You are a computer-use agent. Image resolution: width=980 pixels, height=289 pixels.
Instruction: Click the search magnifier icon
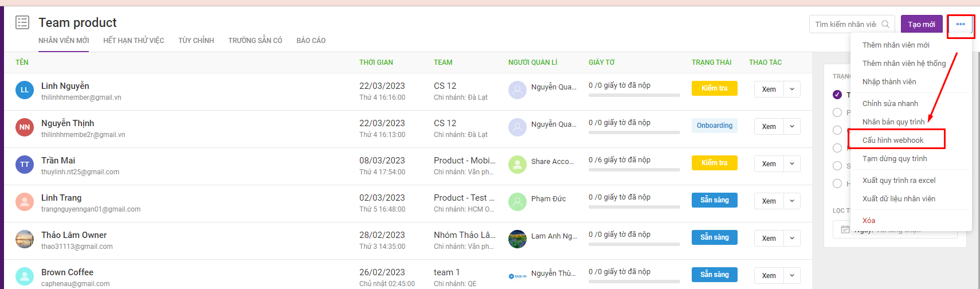tap(885, 24)
